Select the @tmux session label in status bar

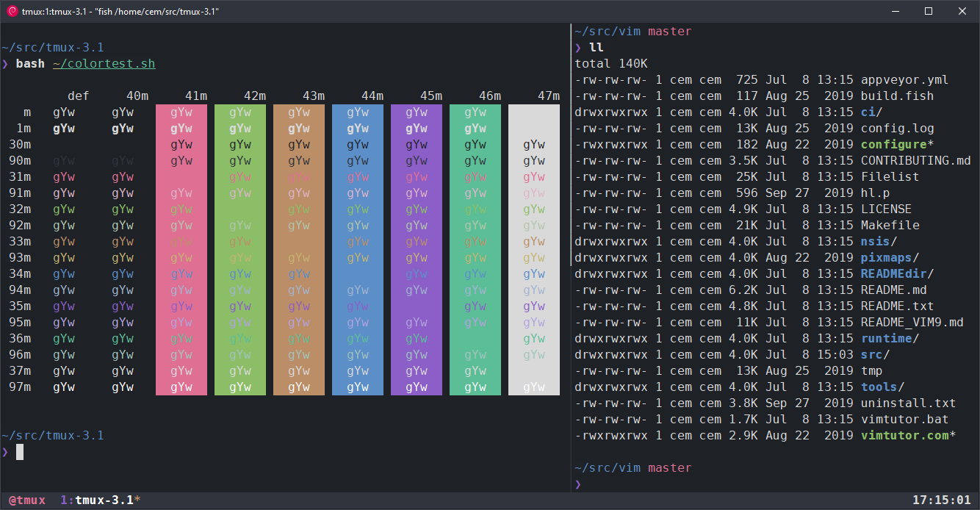[26, 500]
